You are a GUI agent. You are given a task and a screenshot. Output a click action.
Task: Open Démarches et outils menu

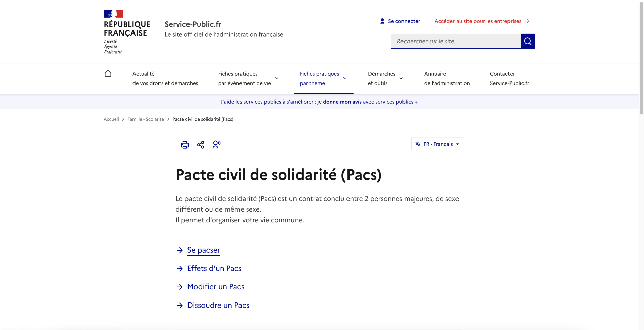point(386,78)
